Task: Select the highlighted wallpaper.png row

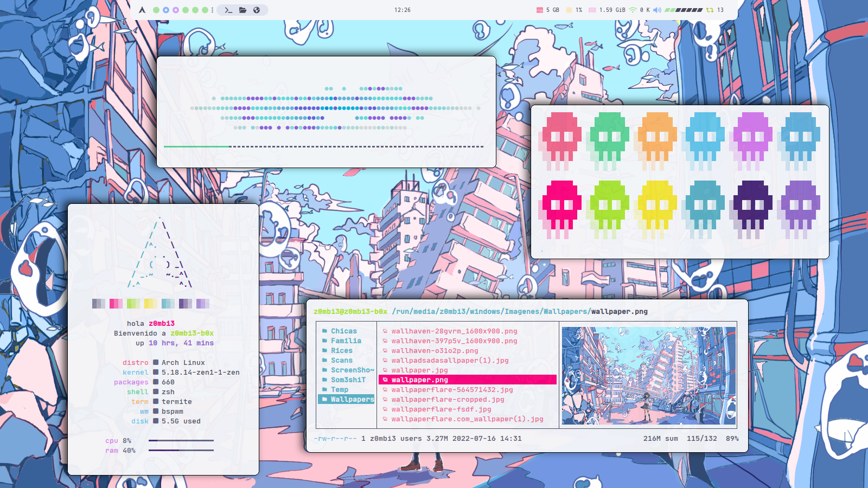Action: click(x=468, y=380)
